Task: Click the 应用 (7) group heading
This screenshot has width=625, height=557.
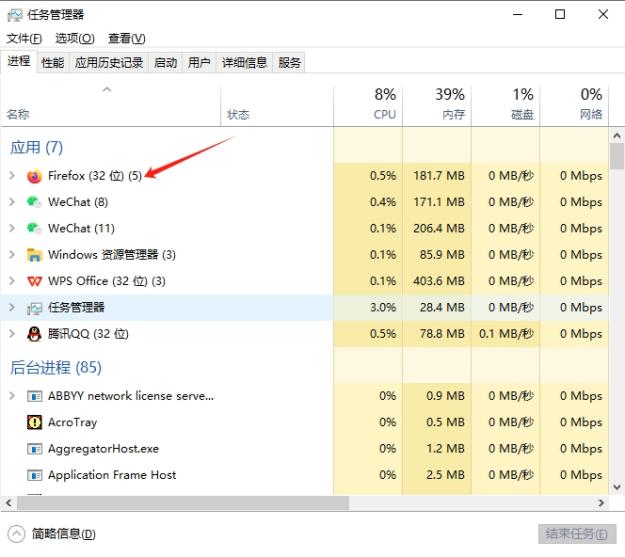Action: pyautogui.click(x=36, y=148)
